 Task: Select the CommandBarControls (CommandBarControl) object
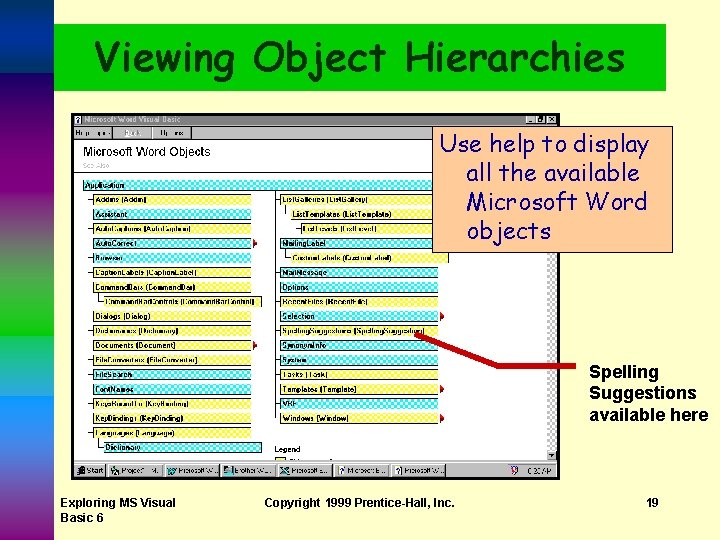click(182, 302)
